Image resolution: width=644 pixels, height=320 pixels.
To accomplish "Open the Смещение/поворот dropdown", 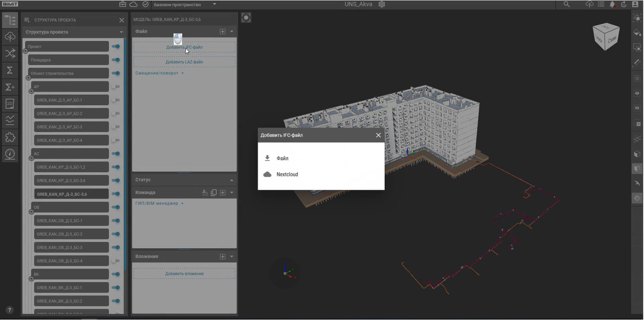I will (x=159, y=73).
